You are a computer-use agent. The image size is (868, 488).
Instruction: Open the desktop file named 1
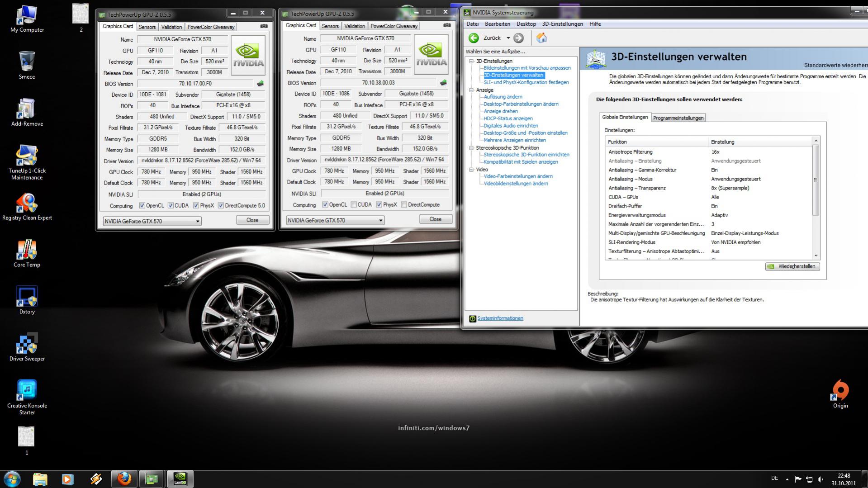(x=26, y=441)
